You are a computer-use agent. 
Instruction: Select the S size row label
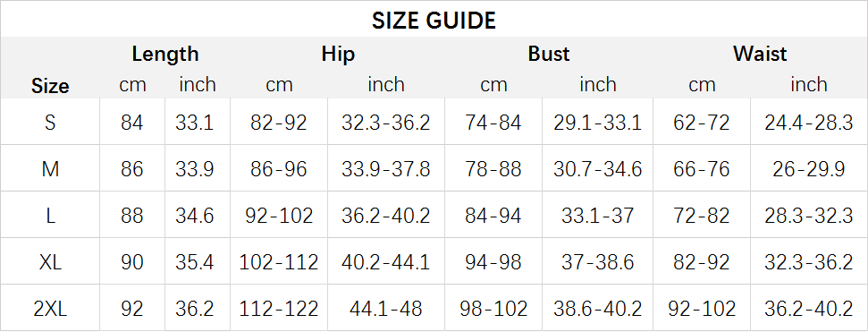click(x=50, y=122)
